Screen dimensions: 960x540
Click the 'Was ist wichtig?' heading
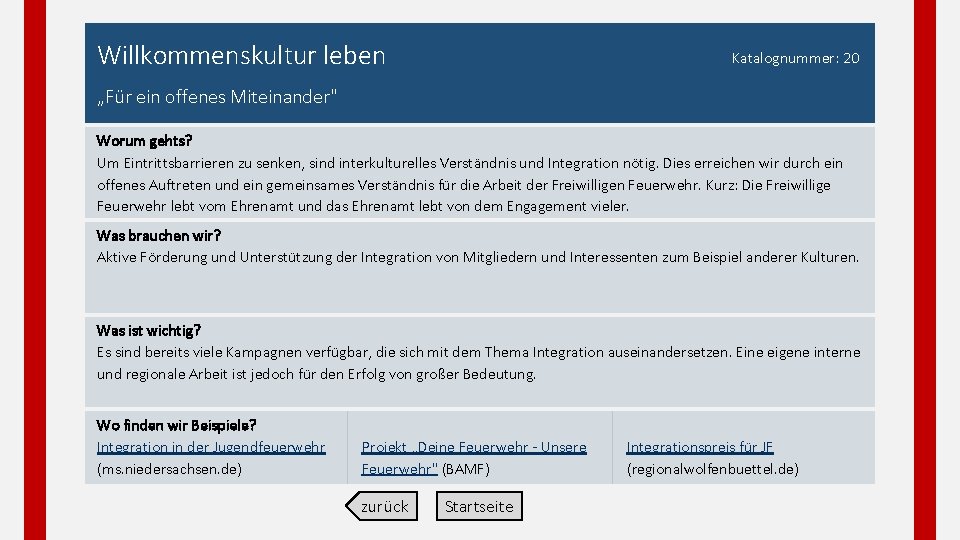pyautogui.click(x=148, y=331)
